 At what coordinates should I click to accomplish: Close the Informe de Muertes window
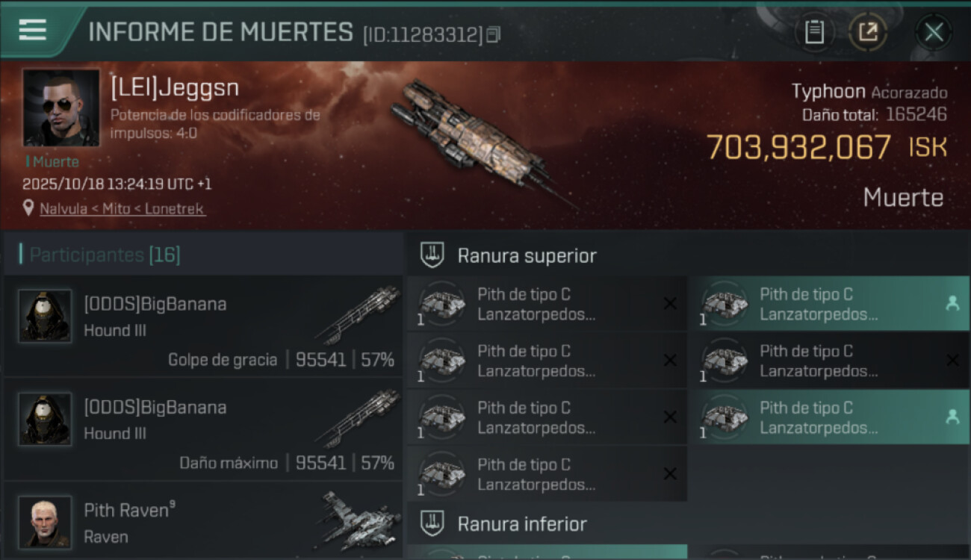click(x=934, y=32)
